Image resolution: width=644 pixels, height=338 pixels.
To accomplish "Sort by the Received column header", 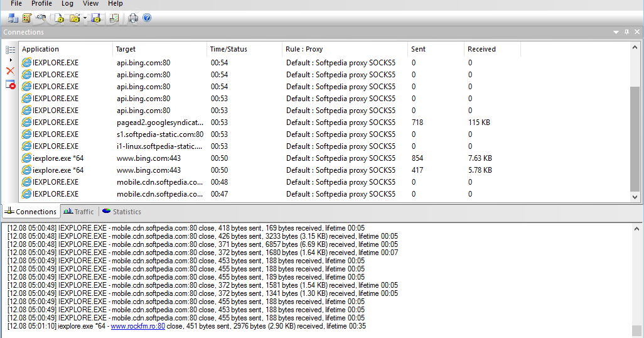I will pyautogui.click(x=493, y=49).
